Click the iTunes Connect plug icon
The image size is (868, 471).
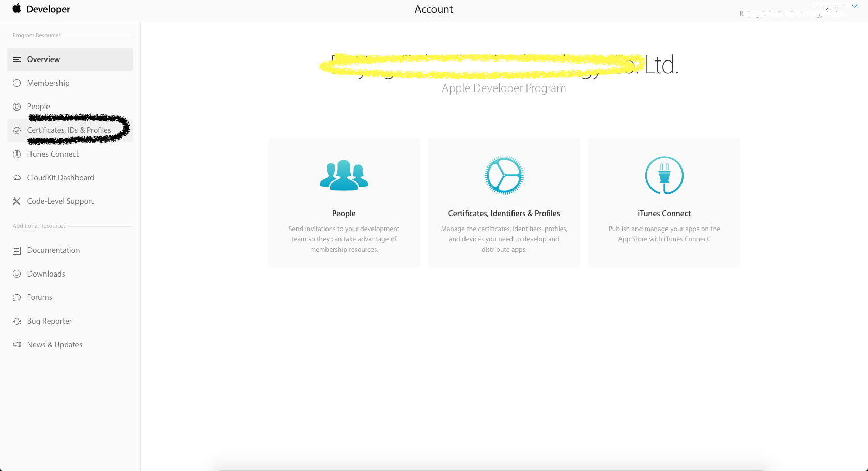coord(664,175)
